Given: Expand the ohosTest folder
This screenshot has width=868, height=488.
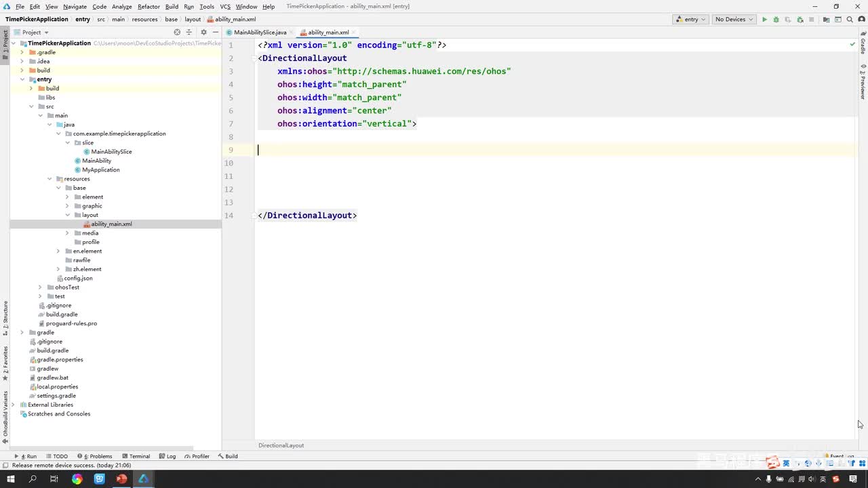Looking at the screenshot, I should tap(41, 287).
